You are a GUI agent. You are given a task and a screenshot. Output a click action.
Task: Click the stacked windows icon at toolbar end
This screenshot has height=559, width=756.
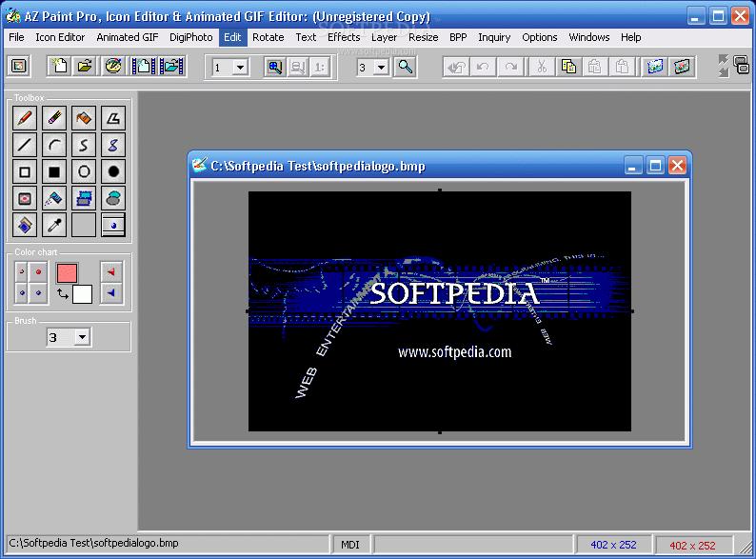click(x=741, y=65)
